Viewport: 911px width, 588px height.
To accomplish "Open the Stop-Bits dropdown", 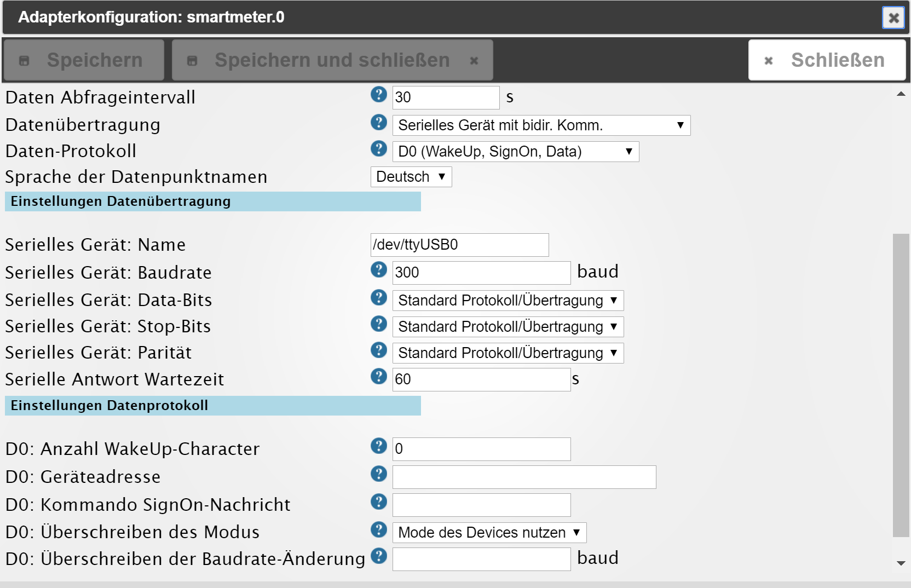I will 508,327.
